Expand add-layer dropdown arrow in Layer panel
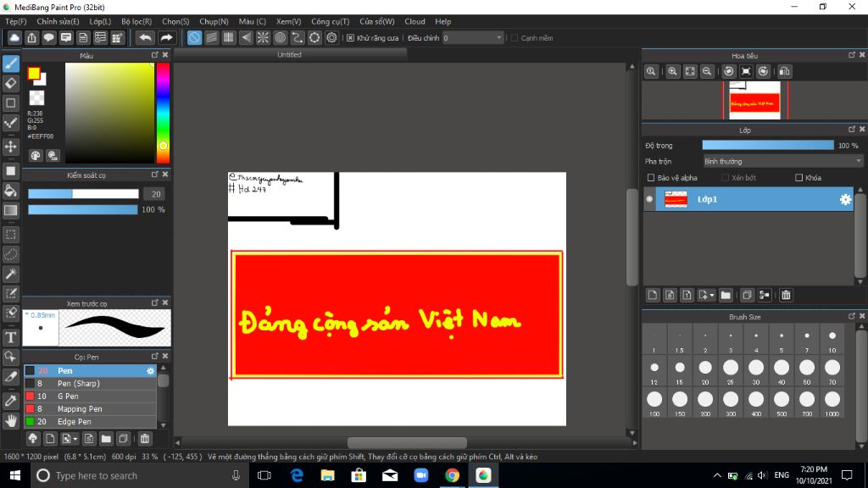Screen dimensions: 868x488 [x=712, y=296]
